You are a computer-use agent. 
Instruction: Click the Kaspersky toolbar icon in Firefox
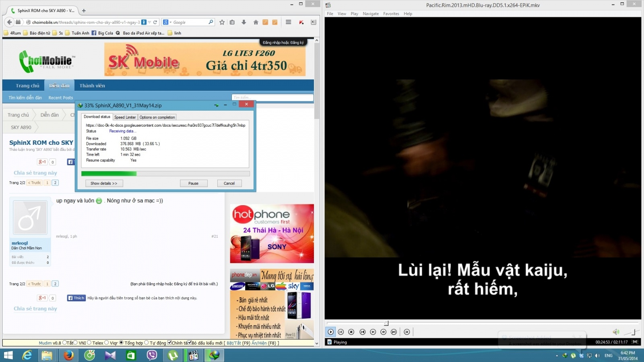301,22
